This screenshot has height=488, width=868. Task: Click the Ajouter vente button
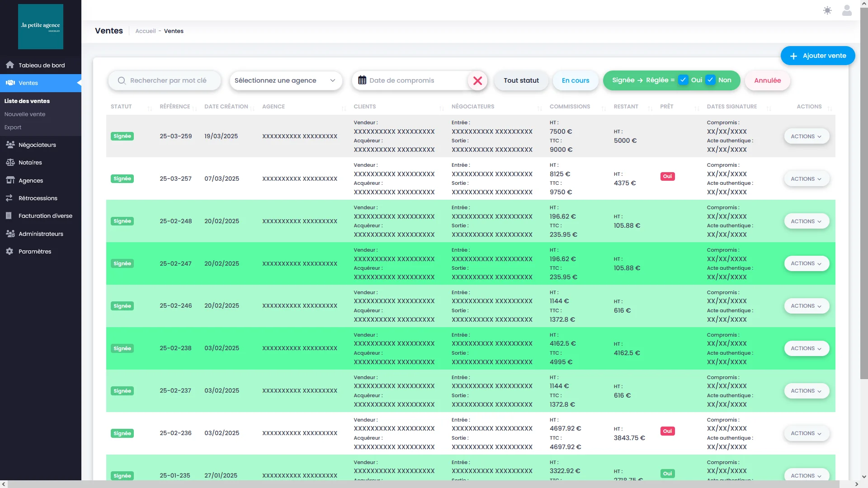pos(818,56)
